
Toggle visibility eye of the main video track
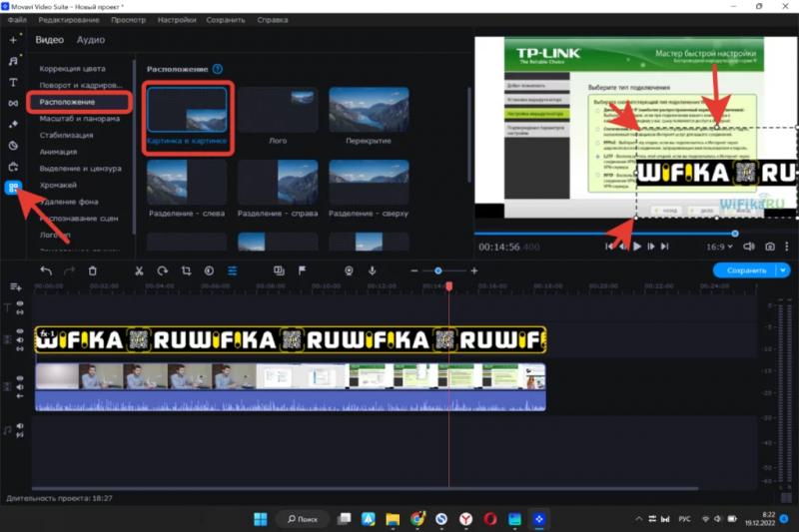pos(20,379)
